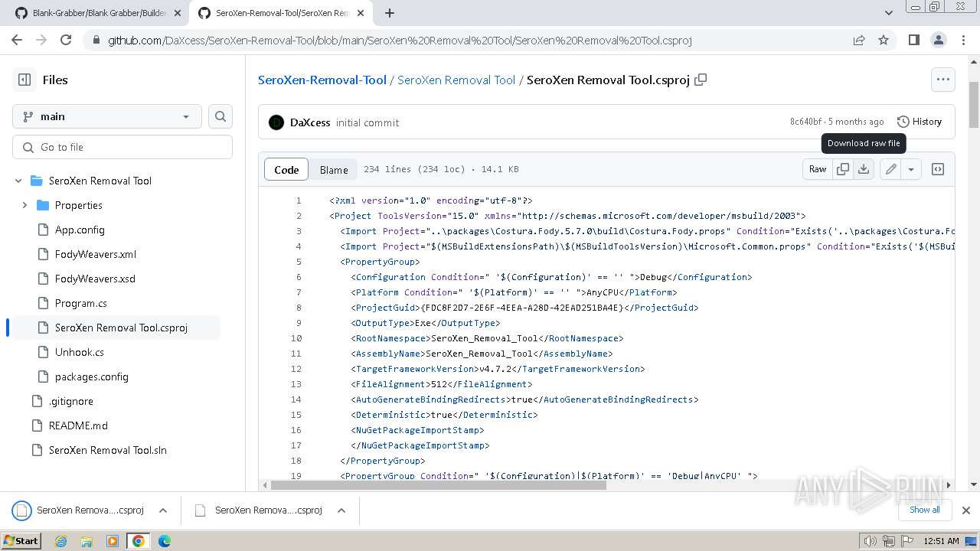
Task: Go to SeroXen-Removal-Tool repository breadcrumb
Action: pyautogui.click(x=322, y=80)
